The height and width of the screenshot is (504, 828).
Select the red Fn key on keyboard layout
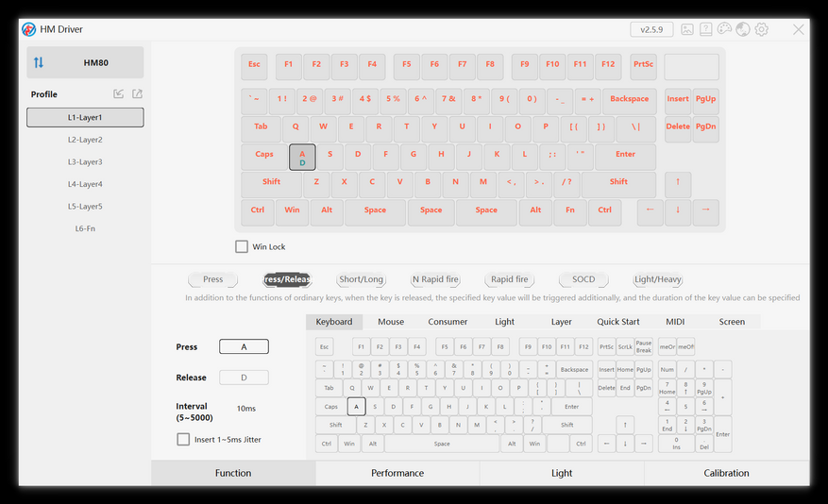click(570, 212)
